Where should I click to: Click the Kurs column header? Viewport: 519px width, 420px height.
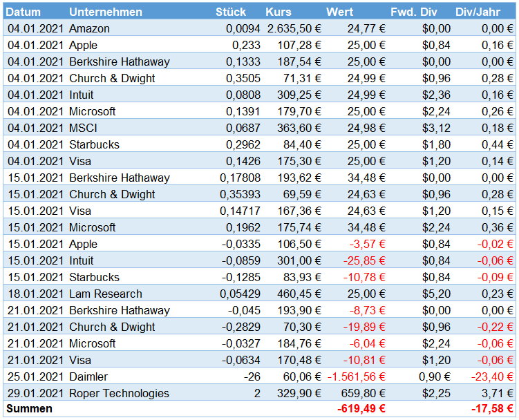pyautogui.click(x=279, y=12)
